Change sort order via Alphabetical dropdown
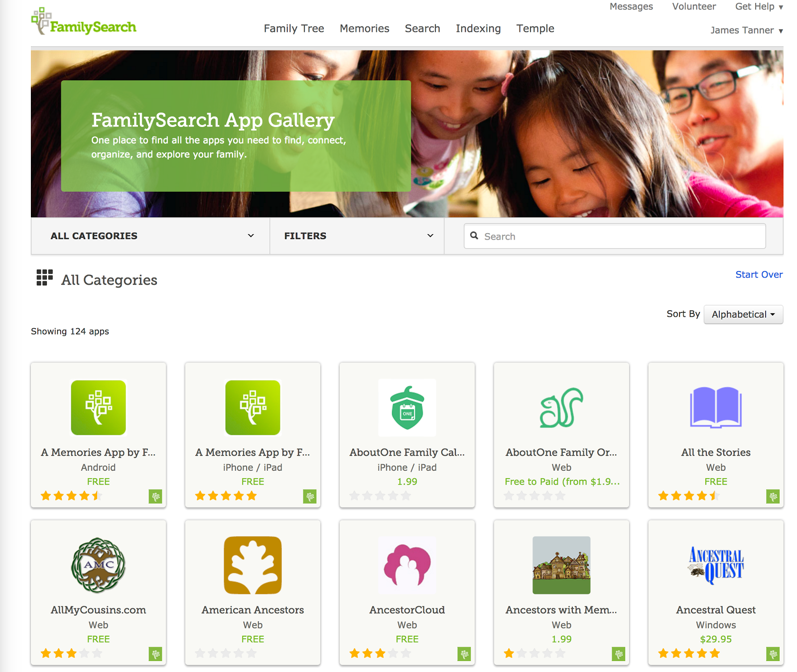Viewport: 797px width, 672px height. (x=743, y=314)
